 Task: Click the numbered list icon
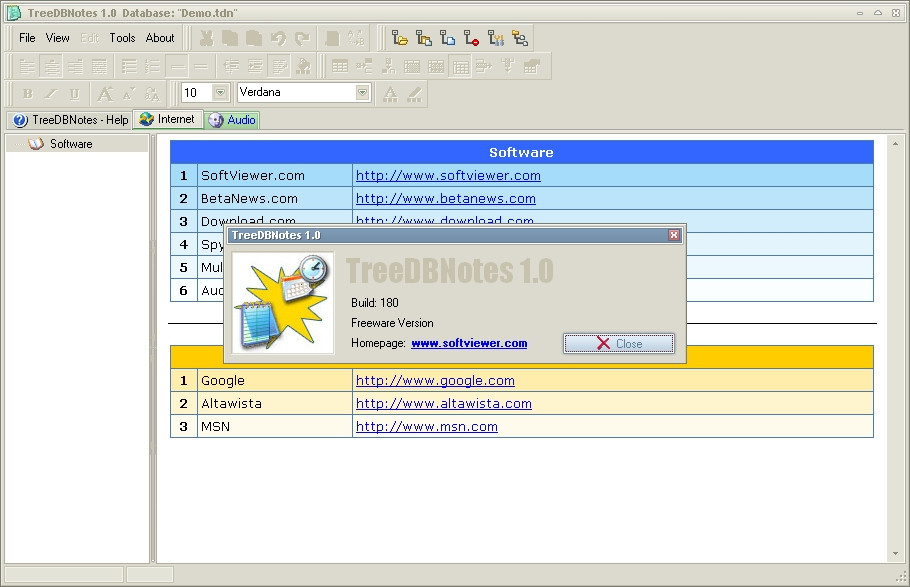[153, 66]
